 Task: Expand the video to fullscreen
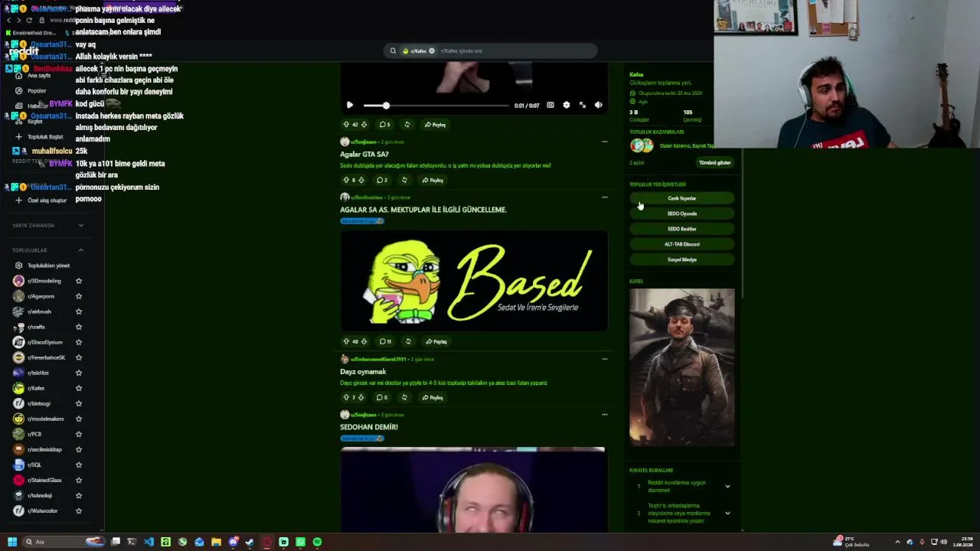pyautogui.click(x=582, y=105)
